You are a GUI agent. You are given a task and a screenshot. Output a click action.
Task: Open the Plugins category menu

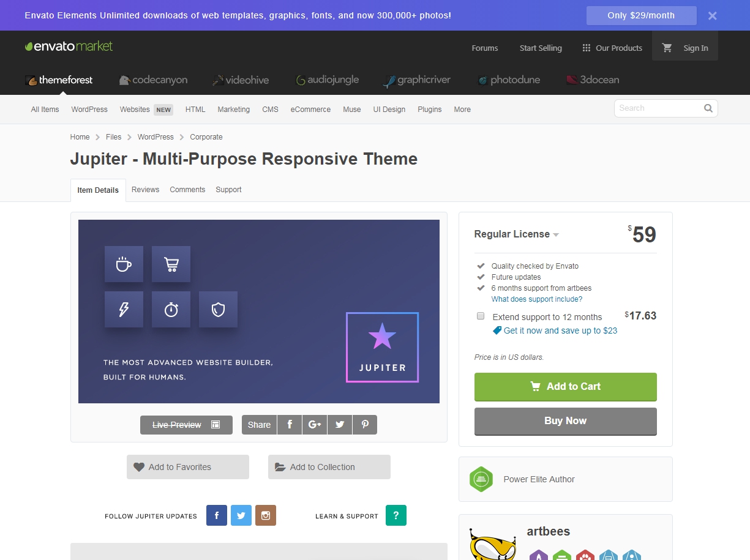430,110
